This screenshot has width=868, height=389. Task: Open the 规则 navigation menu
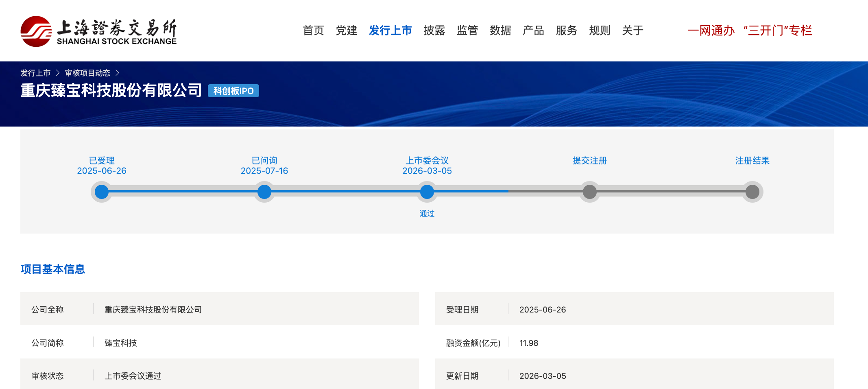click(x=599, y=31)
